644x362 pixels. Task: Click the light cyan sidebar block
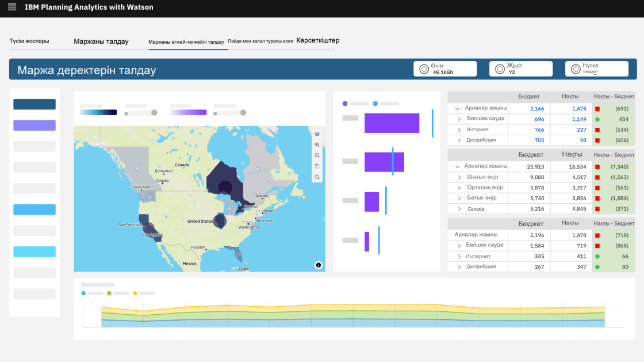click(34, 252)
